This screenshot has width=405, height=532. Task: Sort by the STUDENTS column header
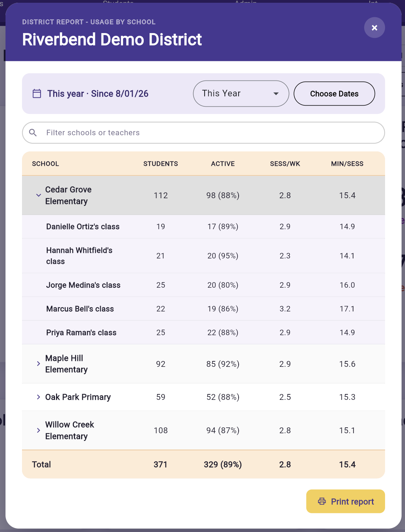[161, 164]
